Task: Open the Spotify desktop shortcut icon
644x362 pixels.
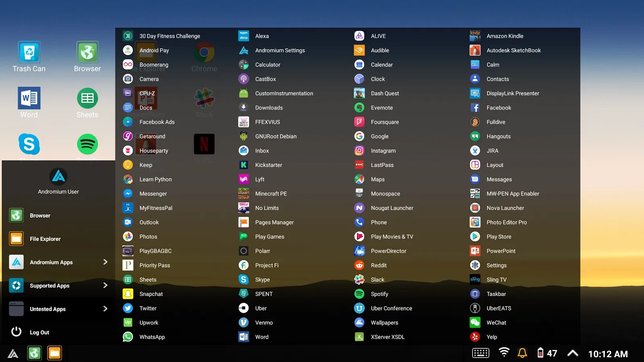Action: [87, 144]
